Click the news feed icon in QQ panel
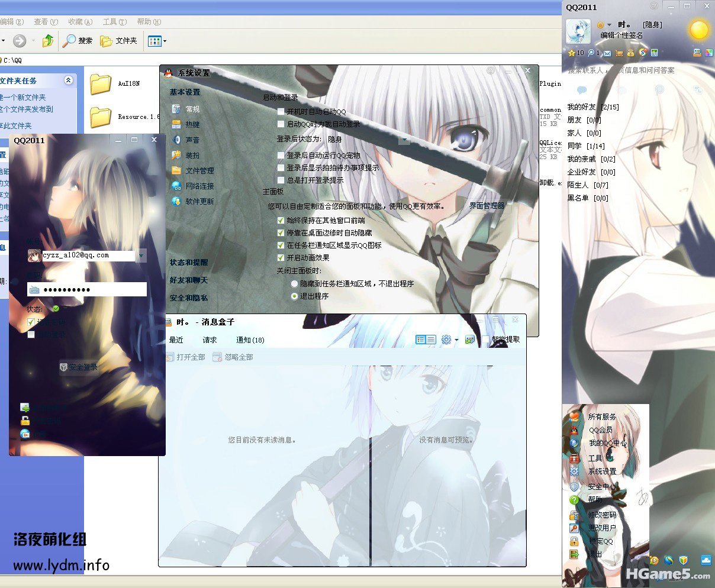Viewport: 715px width, 588px height. [654, 53]
